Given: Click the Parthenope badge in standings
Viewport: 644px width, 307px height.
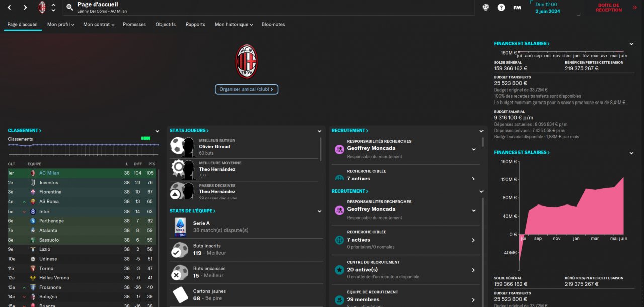Looking at the screenshot, I should (x=33, y=221).
